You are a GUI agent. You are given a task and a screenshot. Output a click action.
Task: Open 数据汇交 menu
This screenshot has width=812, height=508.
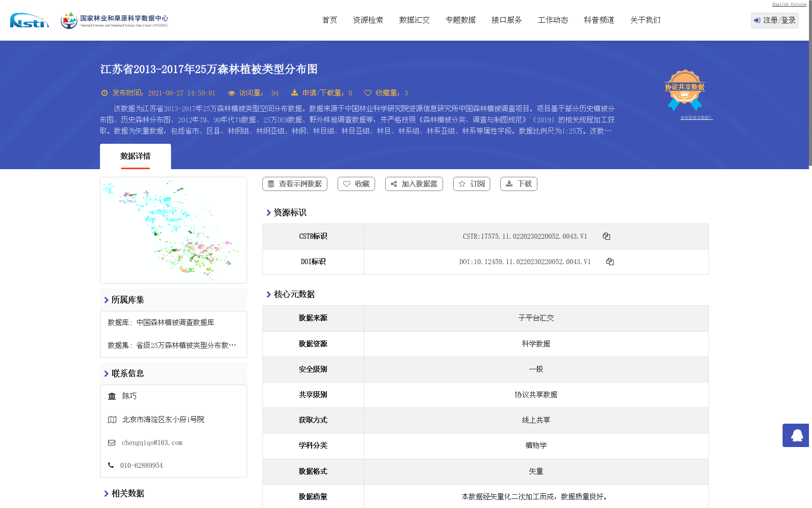415,20
